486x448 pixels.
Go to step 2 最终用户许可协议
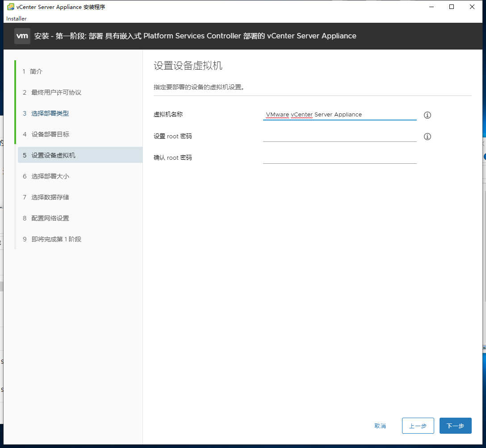tap(52, 92)
